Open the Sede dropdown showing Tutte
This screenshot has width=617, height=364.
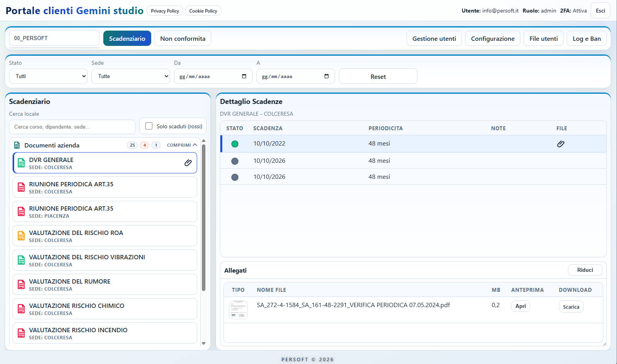pos(131,76)
